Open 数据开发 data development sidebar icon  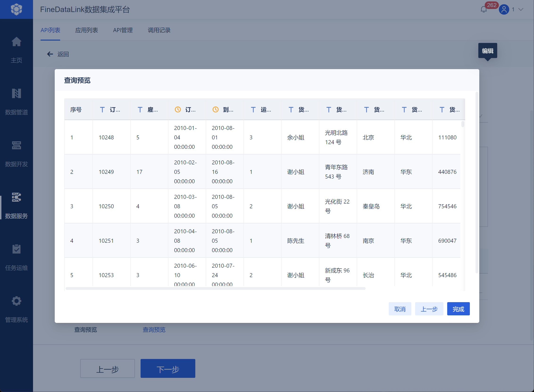pos(16,146)
